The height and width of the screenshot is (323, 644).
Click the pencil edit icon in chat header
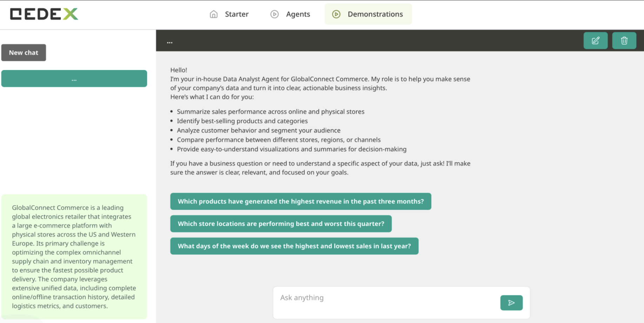(595, 41)
